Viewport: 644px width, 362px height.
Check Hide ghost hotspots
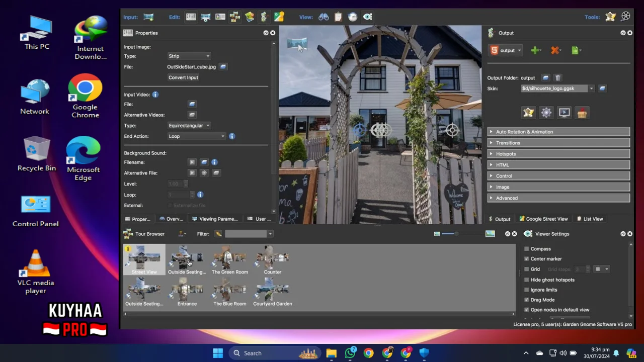(x=527, y=280)
